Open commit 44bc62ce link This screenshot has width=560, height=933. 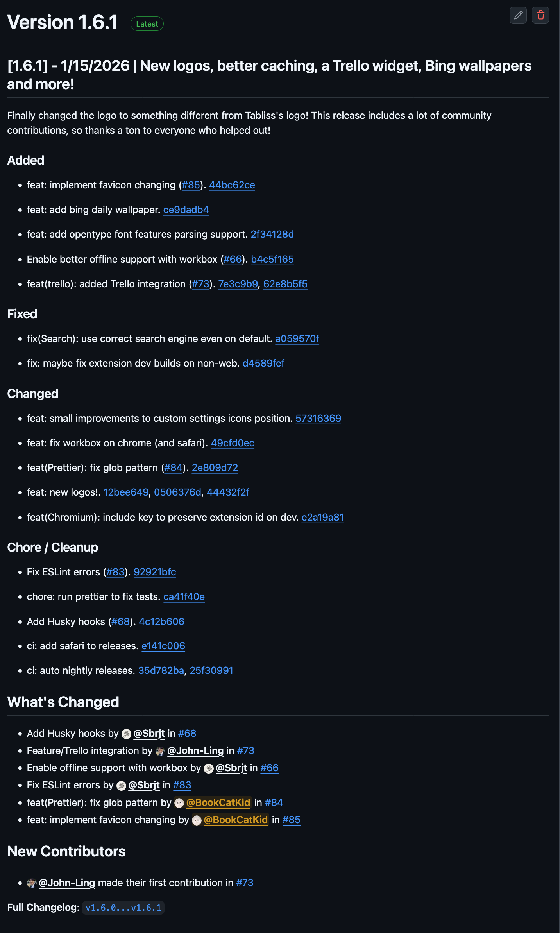click(x=232, y=185)
